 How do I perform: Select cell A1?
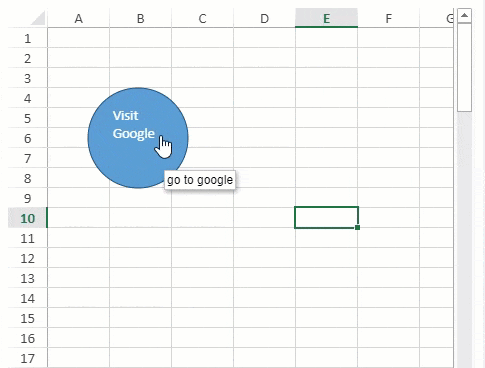coord(78,38)
